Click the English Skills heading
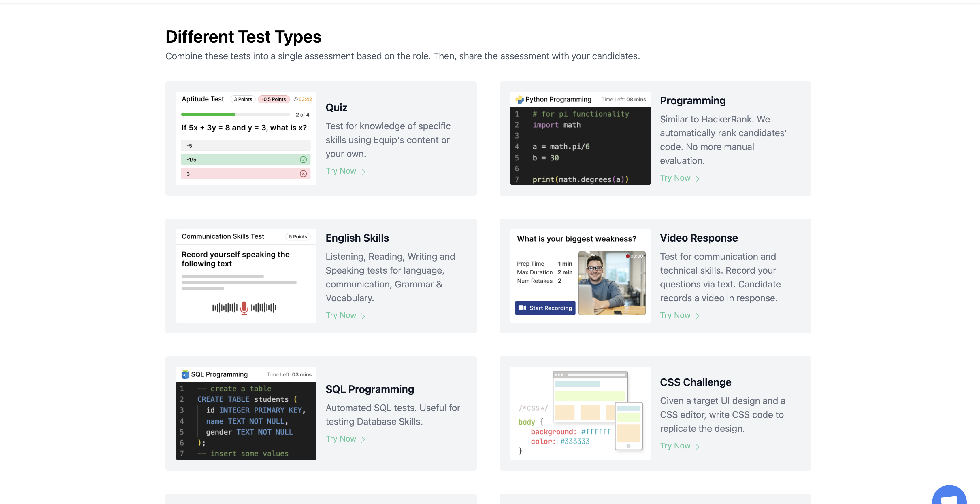 point(357,238)
